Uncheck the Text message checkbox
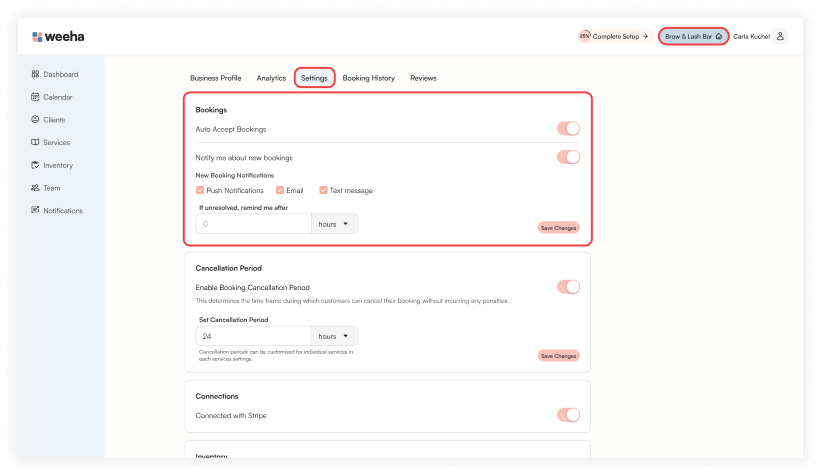This screenshot has width=821, height=476. [323, 190]
